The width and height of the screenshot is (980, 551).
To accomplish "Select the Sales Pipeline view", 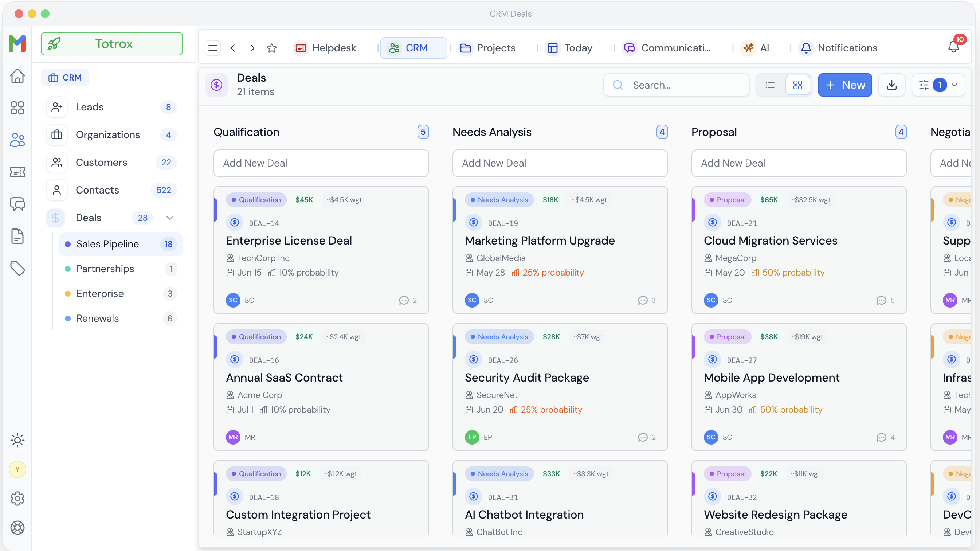I will coord(121,244).
